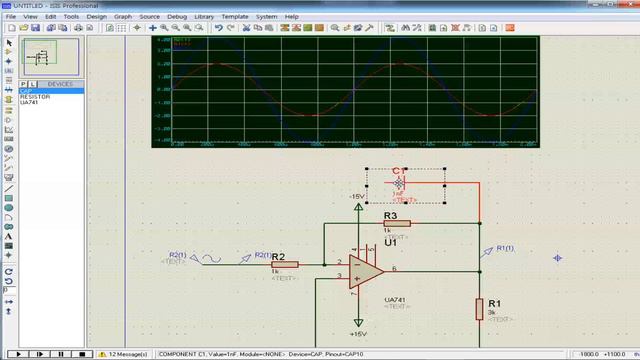Screen dimensions: 640x360
Task: Click the orange ARES netlist icon
Action: [x=510, y=28]
